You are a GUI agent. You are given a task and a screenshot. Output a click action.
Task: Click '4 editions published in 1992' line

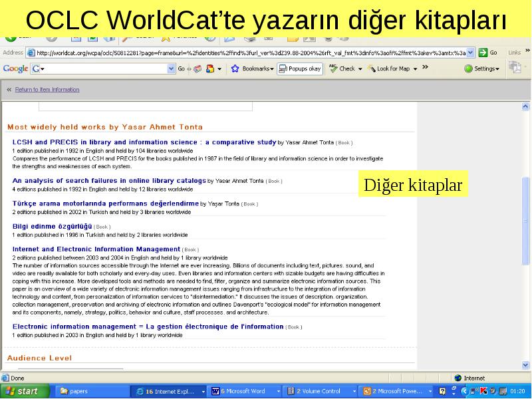pyautogui.click(x=102, y=189)
